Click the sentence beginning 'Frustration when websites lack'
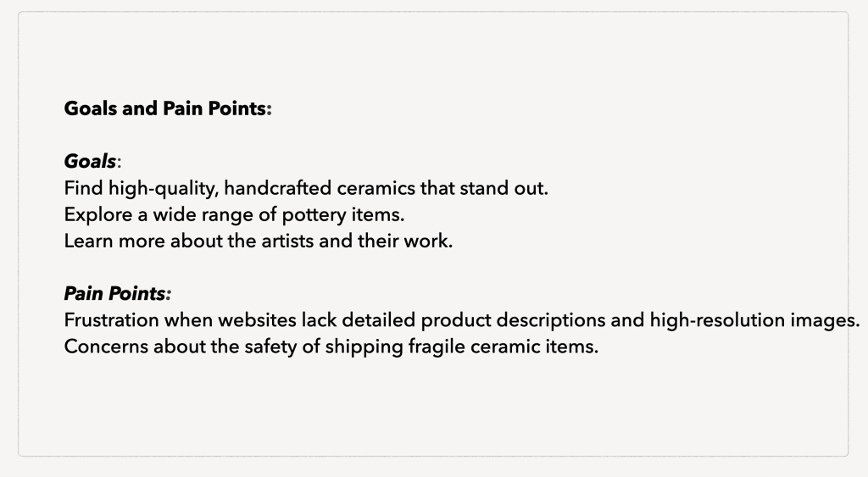 click(462, 320)
